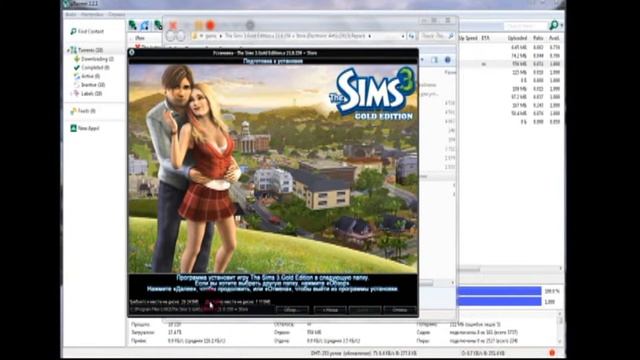Select Active filter in sidebar
The image size is (640, 360).
click(x=87, y=76)
